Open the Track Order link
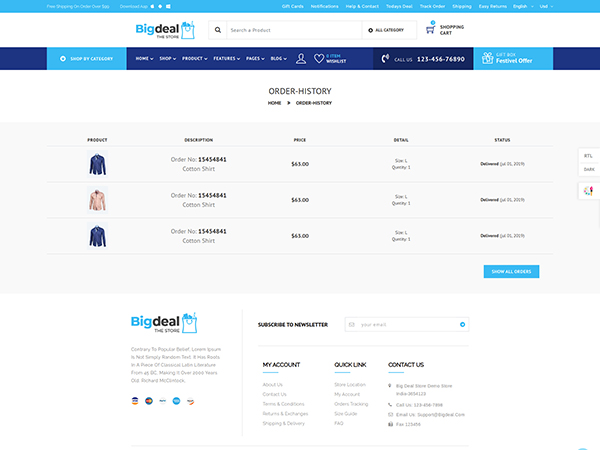The width and height of the screenshot is (600, 450). pyautogui.click(x=432, y=5)
